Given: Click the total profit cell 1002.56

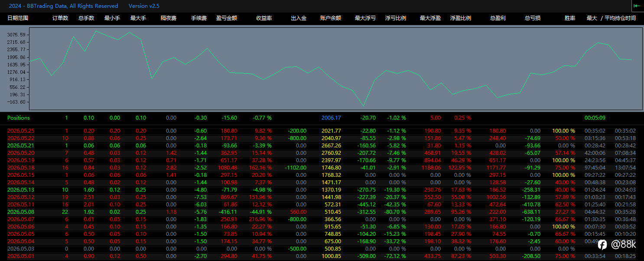Looking at the screenshot, I should pos(497,197).
